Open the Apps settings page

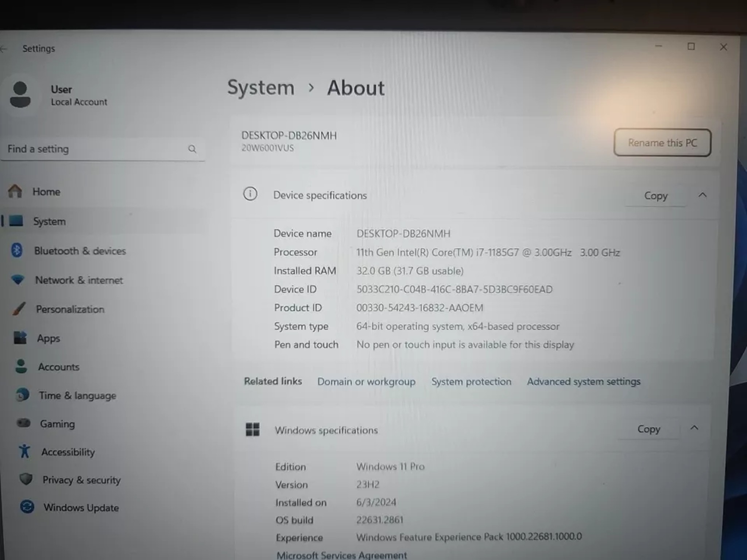click(x=49, y=338)
